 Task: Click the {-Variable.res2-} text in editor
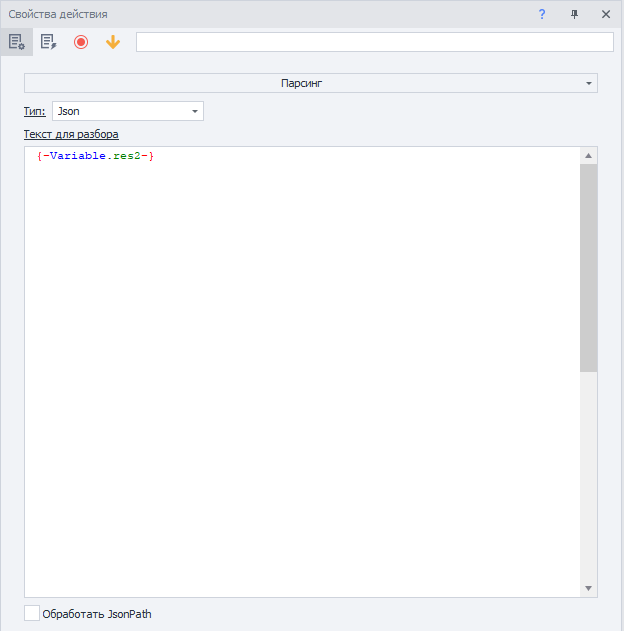[x=95, y=156]
